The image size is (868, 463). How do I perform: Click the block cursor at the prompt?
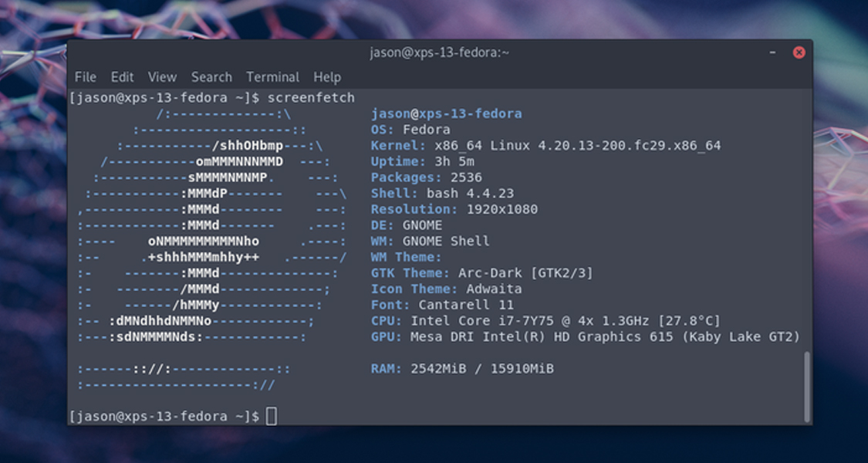(270, 415)
